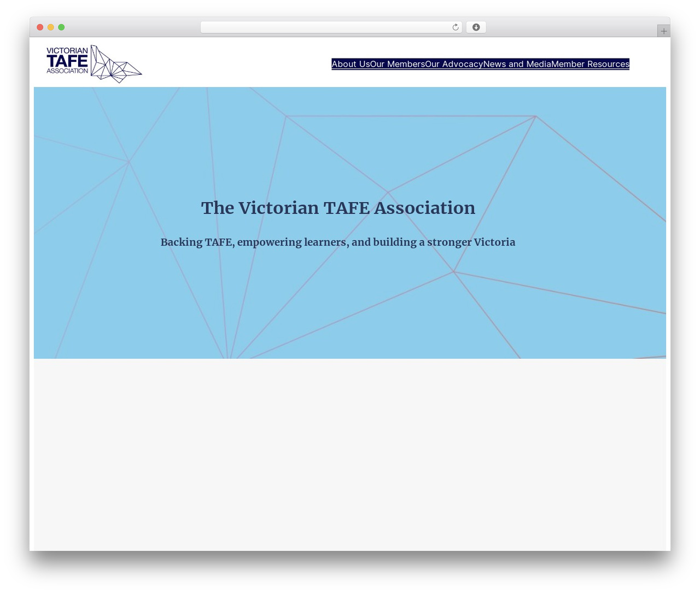
Task: Go to Our Members page
Action: click(398, 64)
